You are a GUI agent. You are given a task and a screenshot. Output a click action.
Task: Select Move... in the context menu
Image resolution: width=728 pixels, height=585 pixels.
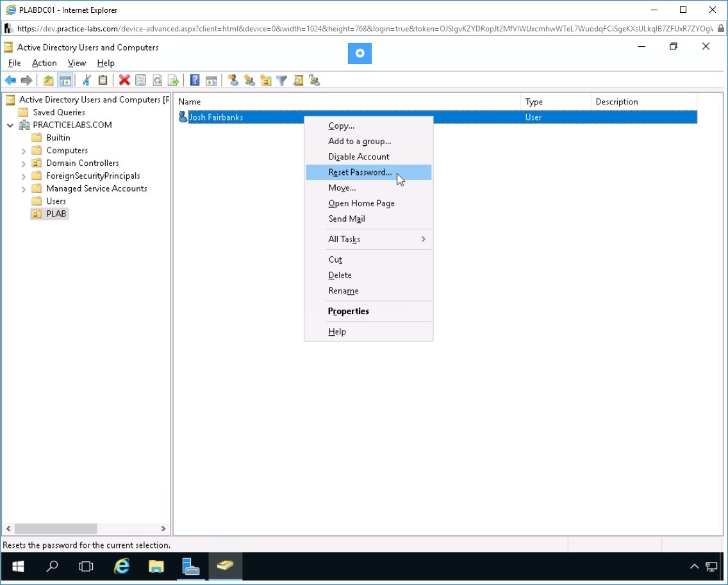[368, 188]
